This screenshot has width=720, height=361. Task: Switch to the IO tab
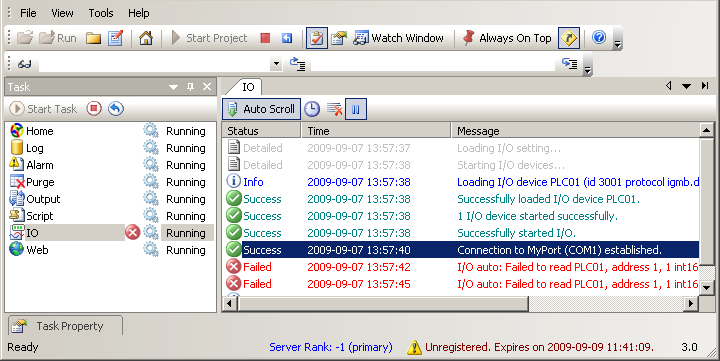coord(248,87)
